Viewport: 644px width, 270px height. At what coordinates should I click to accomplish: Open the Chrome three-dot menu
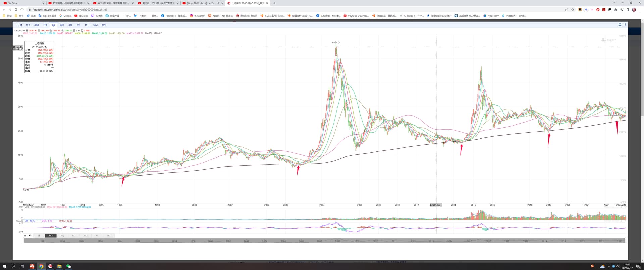point(640,10)
